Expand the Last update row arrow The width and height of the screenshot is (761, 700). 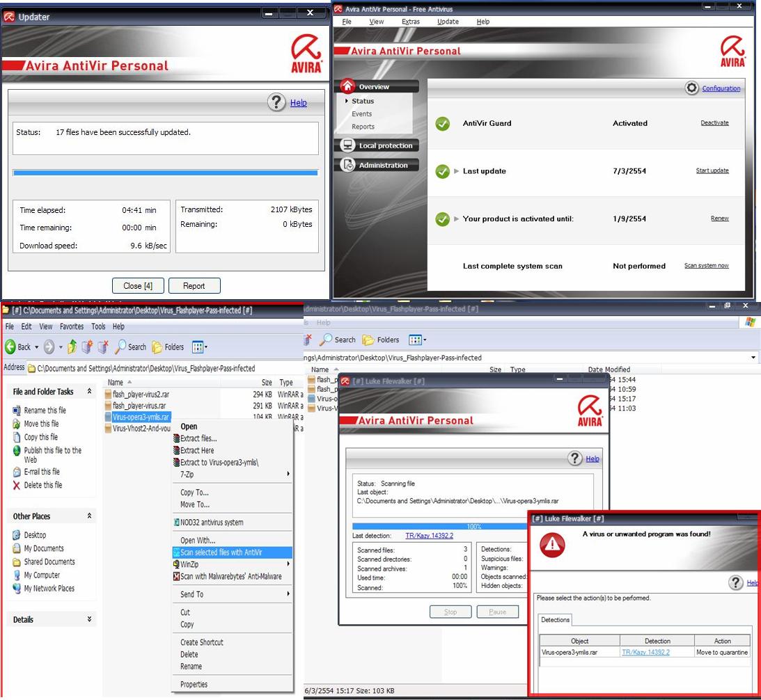tap(456, 170)
